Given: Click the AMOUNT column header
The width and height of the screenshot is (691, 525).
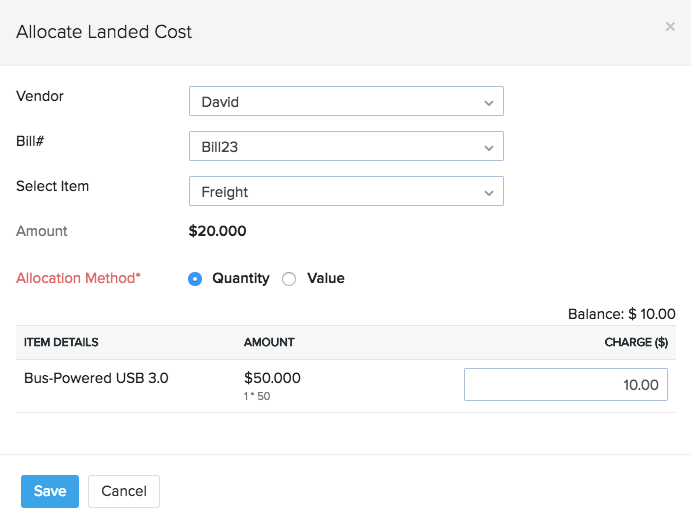Looking at the screenshot, I should (x=269, y=342).
